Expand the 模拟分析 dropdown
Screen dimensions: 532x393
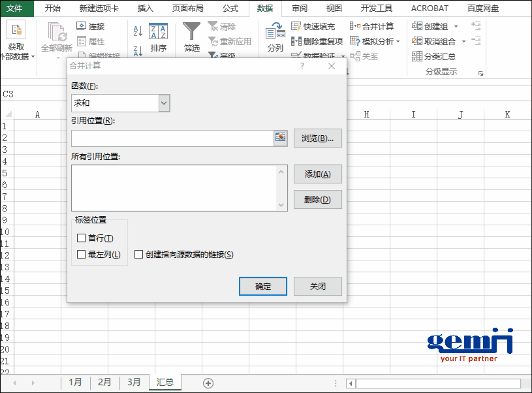tap(398, 42)
